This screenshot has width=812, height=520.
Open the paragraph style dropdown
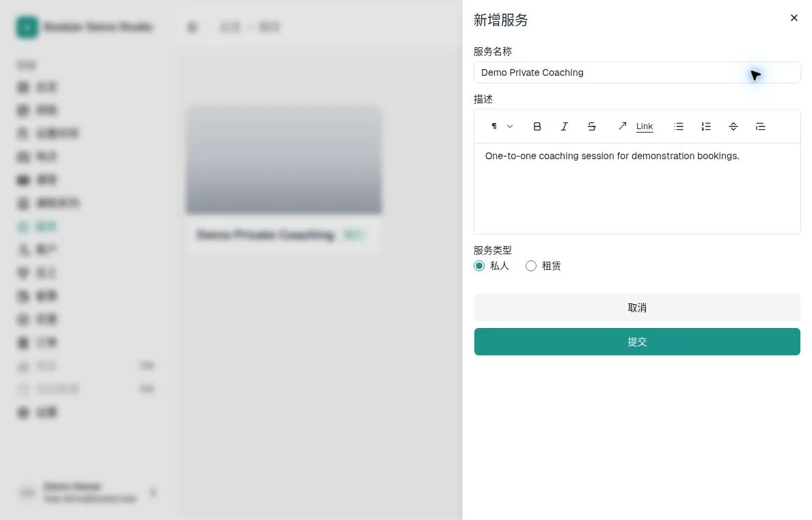[x=501, y=126]
